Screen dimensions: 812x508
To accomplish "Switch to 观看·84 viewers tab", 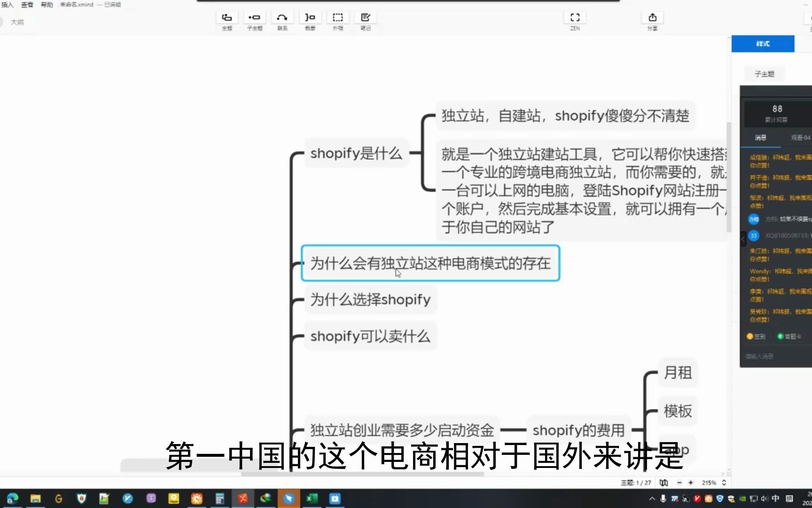I will pyautogui.click(x=800, y=137).
